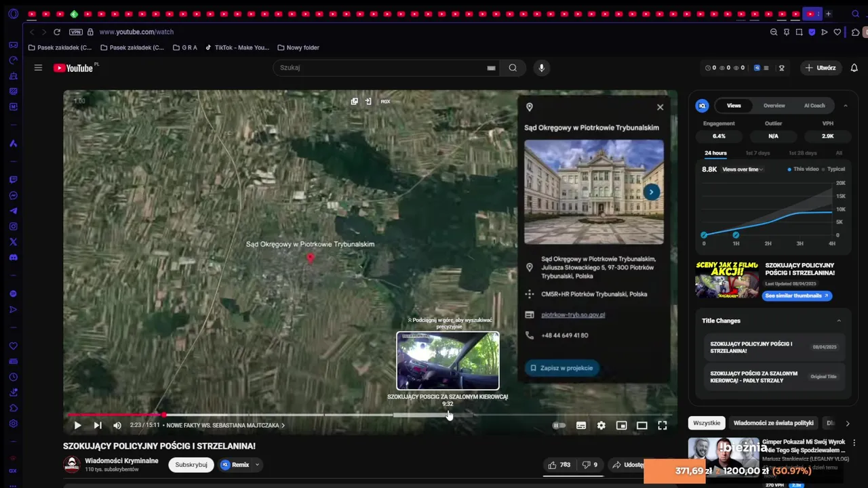Open a new browser tab with plus
Viewport: 868px width, 488px height.
(x=828, y=14)
